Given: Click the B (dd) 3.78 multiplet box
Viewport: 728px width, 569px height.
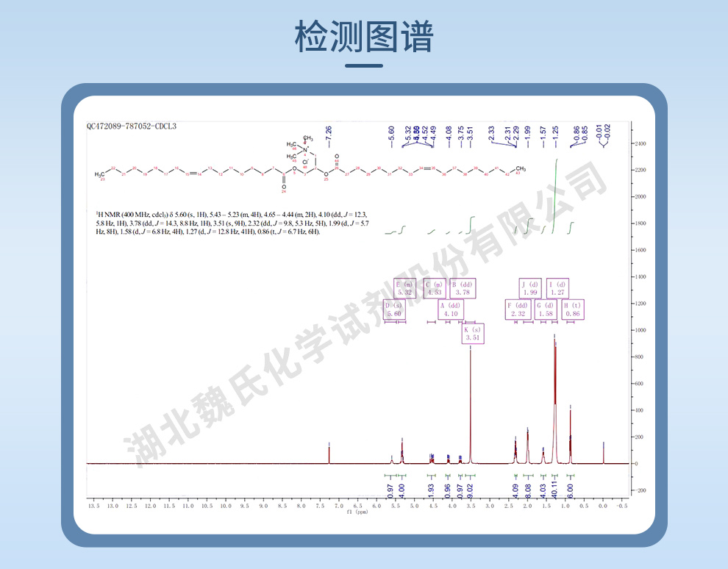Looking at the screenshot, I should [x=462, y=288].
